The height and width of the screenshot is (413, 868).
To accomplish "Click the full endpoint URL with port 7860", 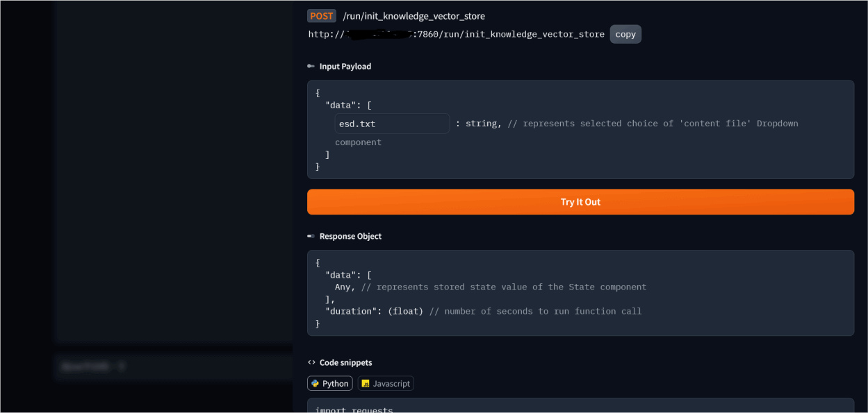I will coord(456,34).
